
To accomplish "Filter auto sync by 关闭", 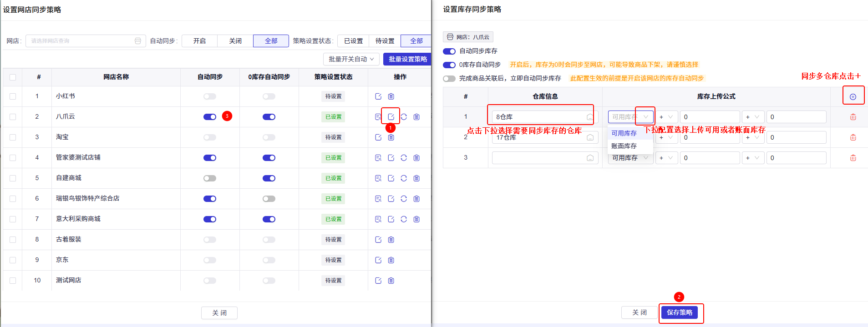I will click(235, 41).
